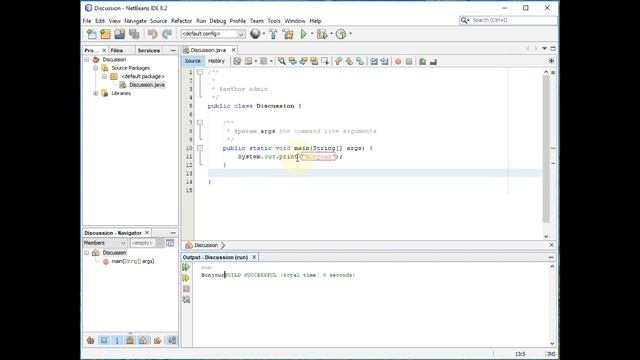Click the Debug Project icon
Image resolution: width=640 pixels, height=360 pixels.
(322, 34)
